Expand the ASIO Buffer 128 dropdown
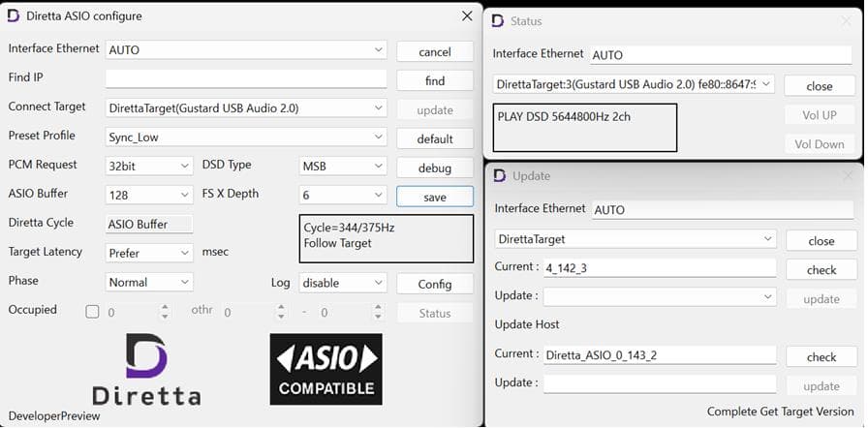Screen dimensions: 868x428 click(149, 195)
